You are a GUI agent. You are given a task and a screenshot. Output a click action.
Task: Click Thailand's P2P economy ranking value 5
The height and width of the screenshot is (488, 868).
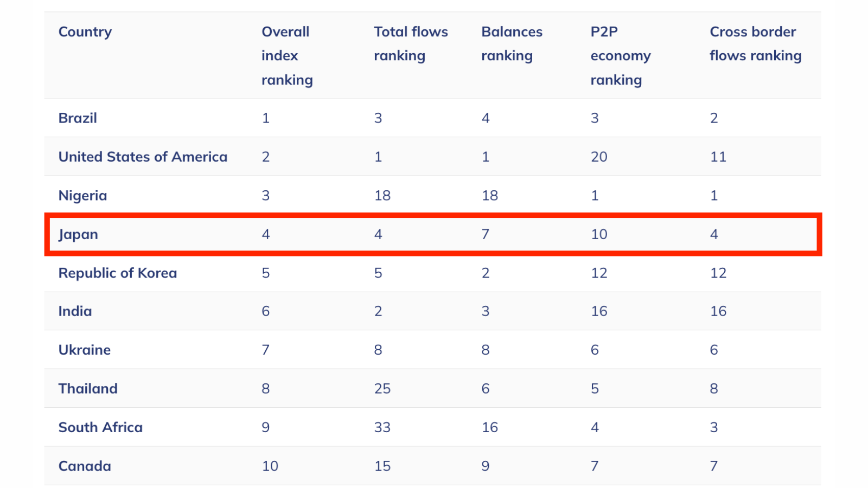tap(595, 389)
